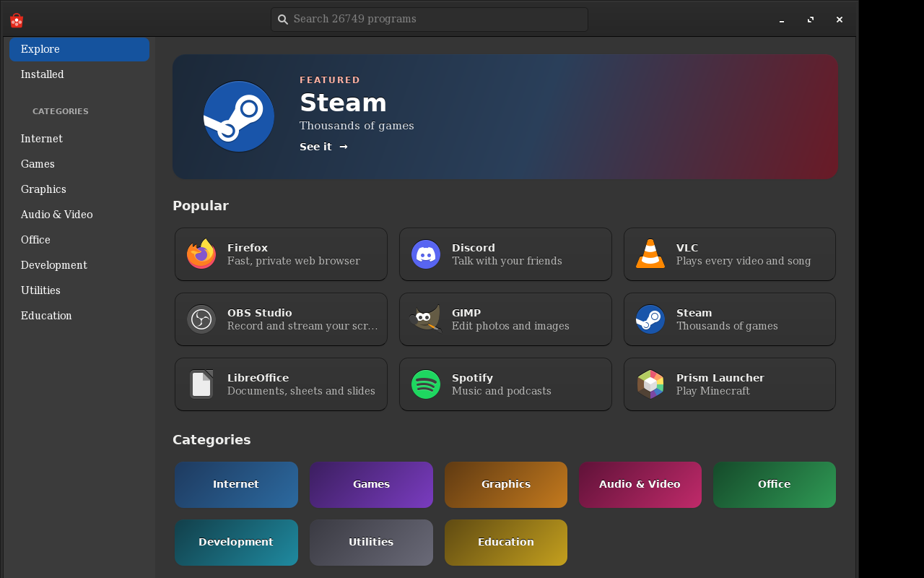Image resolution: width=924 pixels, height=578 pixels.
Task: Select Development in the sidebar
Action: point(79,265)
